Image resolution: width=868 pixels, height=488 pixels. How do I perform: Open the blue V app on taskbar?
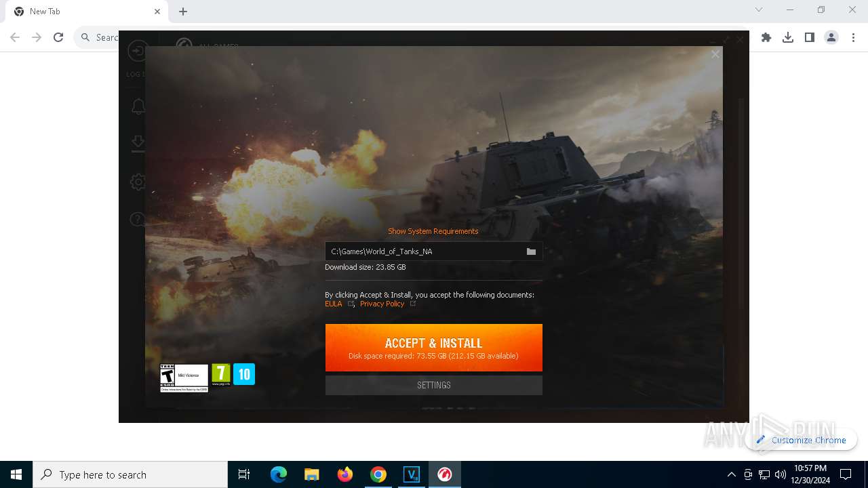pos(412,474)
